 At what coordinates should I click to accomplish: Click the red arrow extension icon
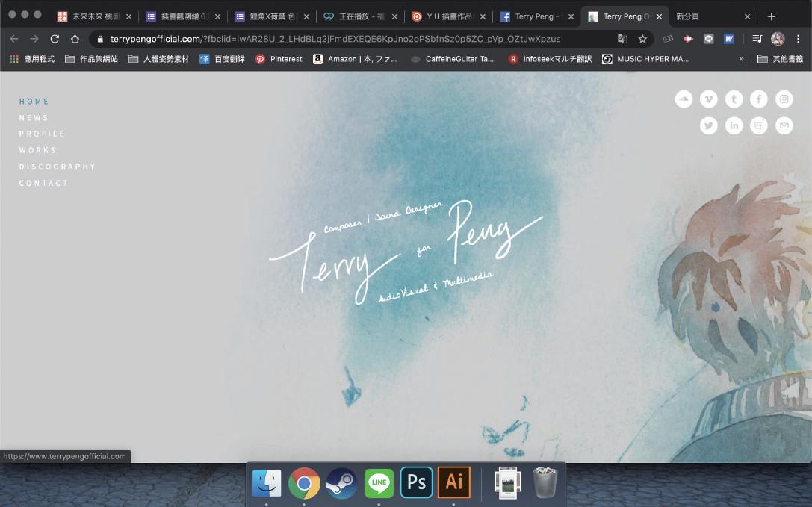(x=688, y=39)
